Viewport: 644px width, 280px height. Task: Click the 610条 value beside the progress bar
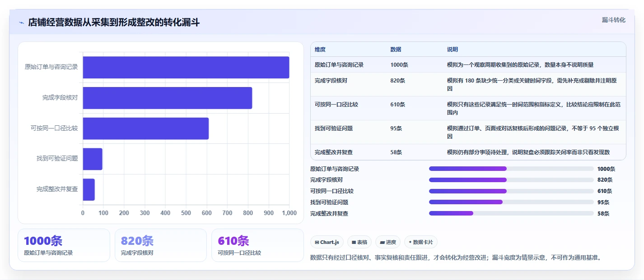point(605,191)
